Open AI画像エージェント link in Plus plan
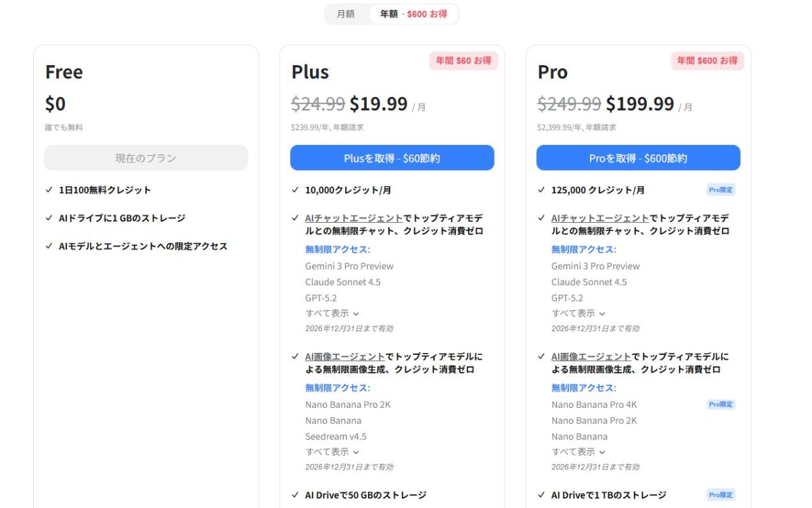Image resolution: width=812 pixels, height=508 pixels. [345, 357]
